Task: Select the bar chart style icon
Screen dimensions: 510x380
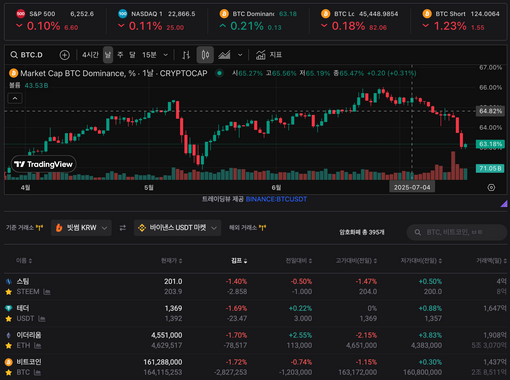Action: (186, 55)
